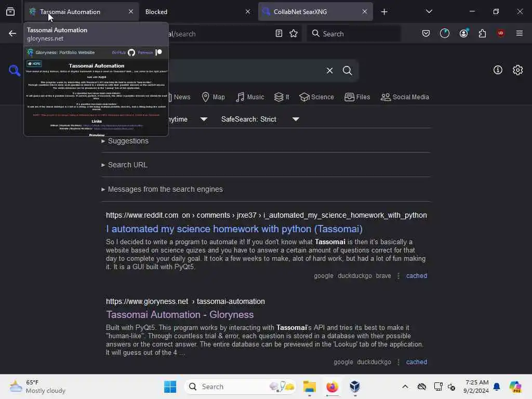Open Firefox from the taskbar
The image size is (532, 399).
[332, 387]
